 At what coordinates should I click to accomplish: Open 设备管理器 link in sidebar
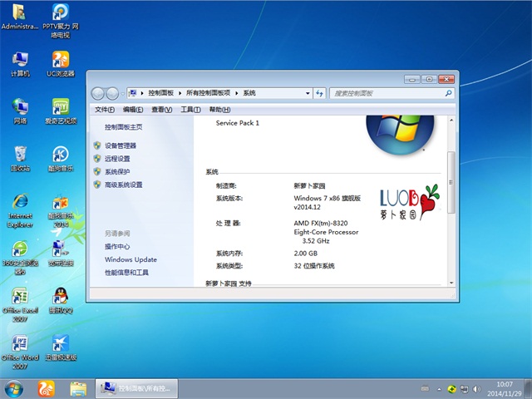(x=121, y=145)
